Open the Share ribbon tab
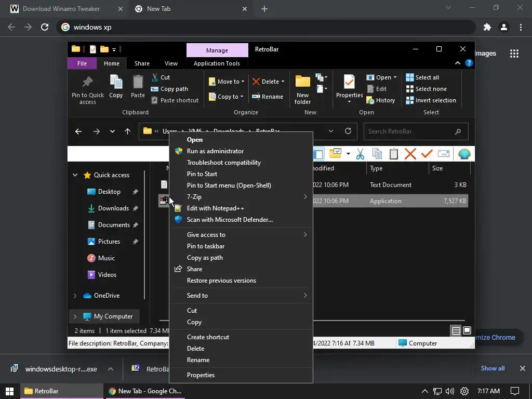The width and height of the screenshot is (532, 399). point(142,63)
